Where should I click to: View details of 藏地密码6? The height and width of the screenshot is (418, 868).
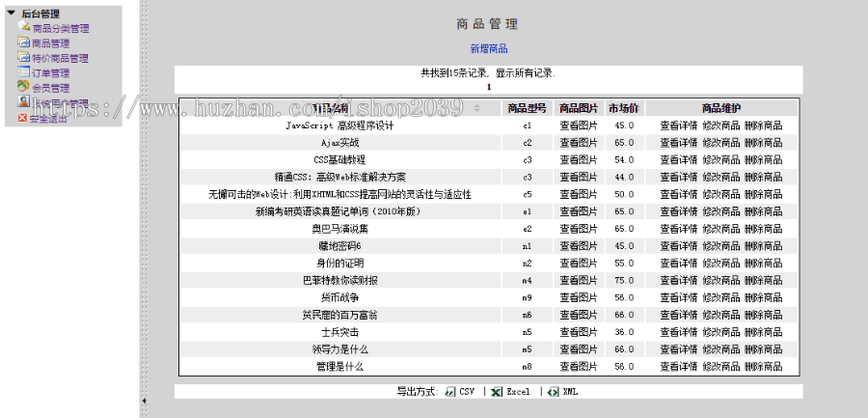tap(679, 246)
